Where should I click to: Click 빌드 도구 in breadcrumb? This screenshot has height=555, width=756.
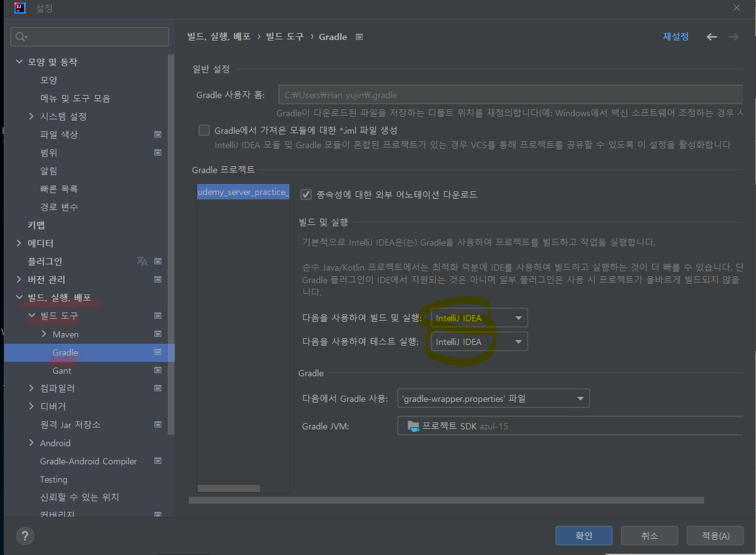point(285,37)
